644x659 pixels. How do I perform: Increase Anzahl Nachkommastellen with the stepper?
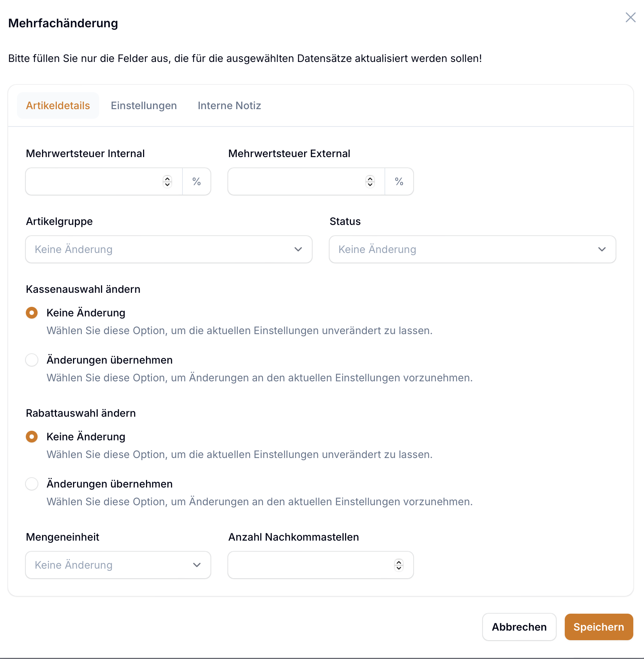(398, 562)
